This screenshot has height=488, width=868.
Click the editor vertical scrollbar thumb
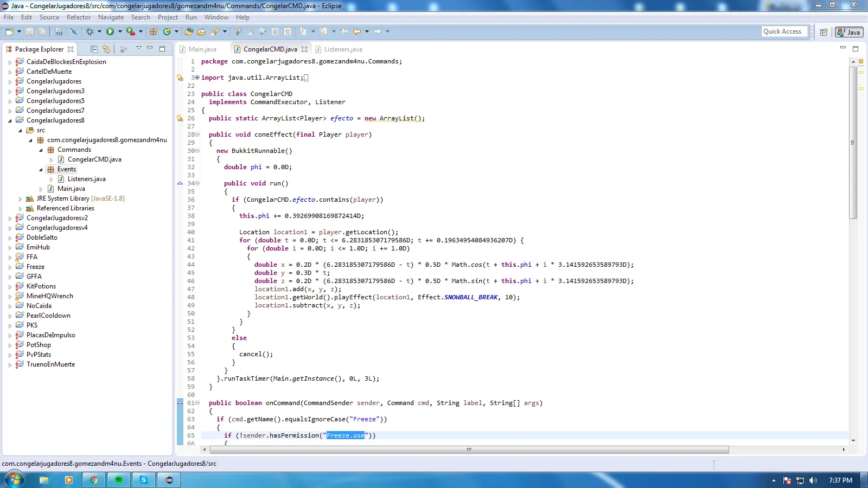tap(853, 142)
